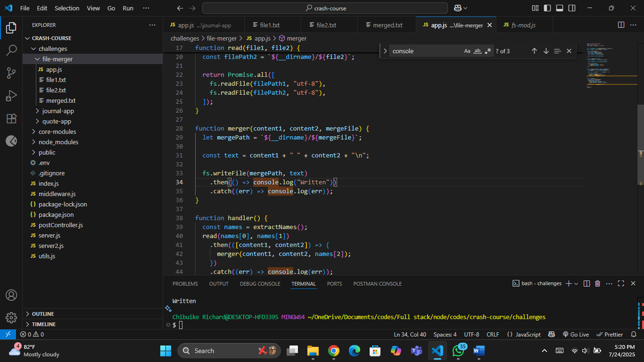
Task: Toggle Match Case in find widget
Action: (x=467, y=51)
